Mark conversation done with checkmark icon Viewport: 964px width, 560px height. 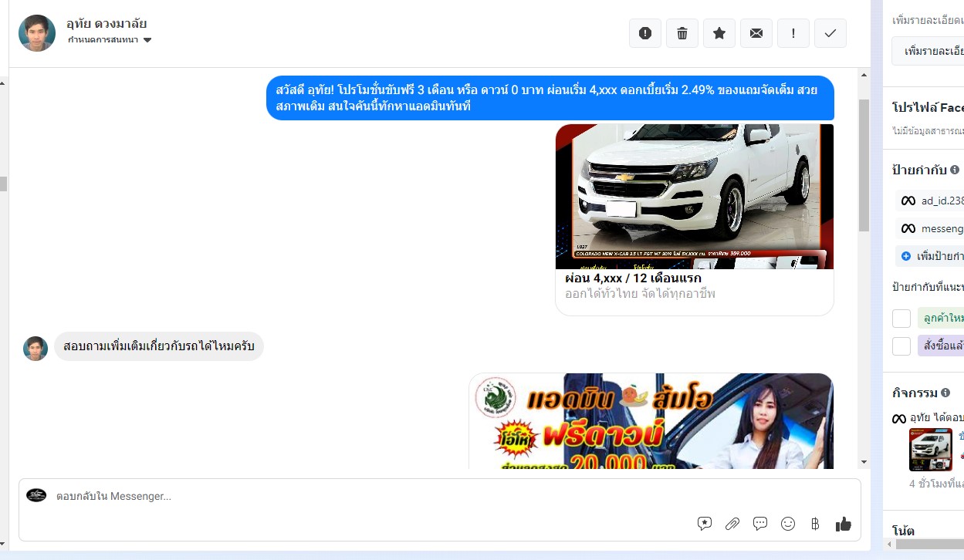pos(830,33)
